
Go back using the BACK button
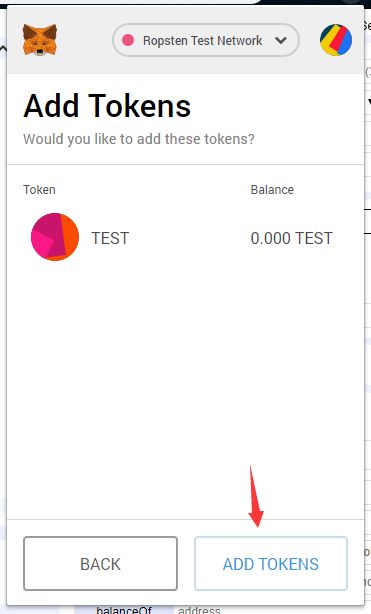pos(100,563)
